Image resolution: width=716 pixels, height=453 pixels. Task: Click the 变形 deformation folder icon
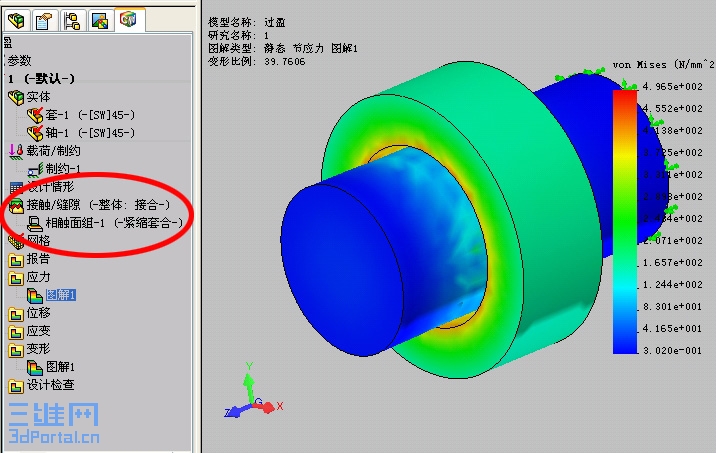16,350
